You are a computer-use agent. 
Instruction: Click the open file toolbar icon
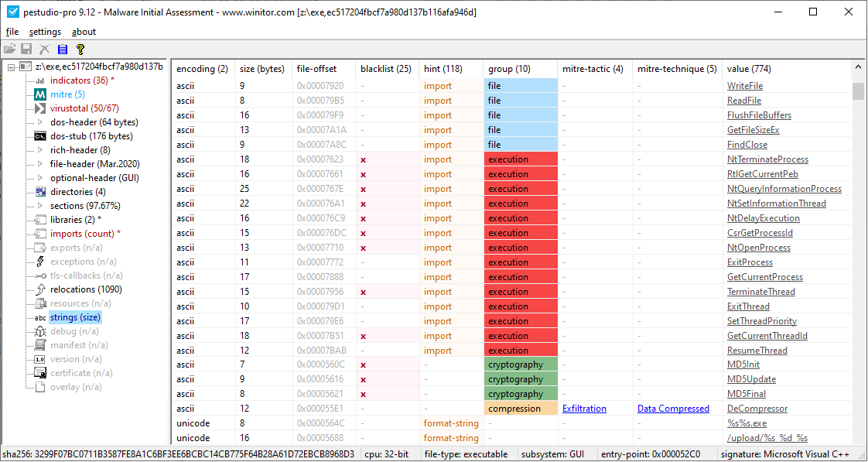coord(9,50)
